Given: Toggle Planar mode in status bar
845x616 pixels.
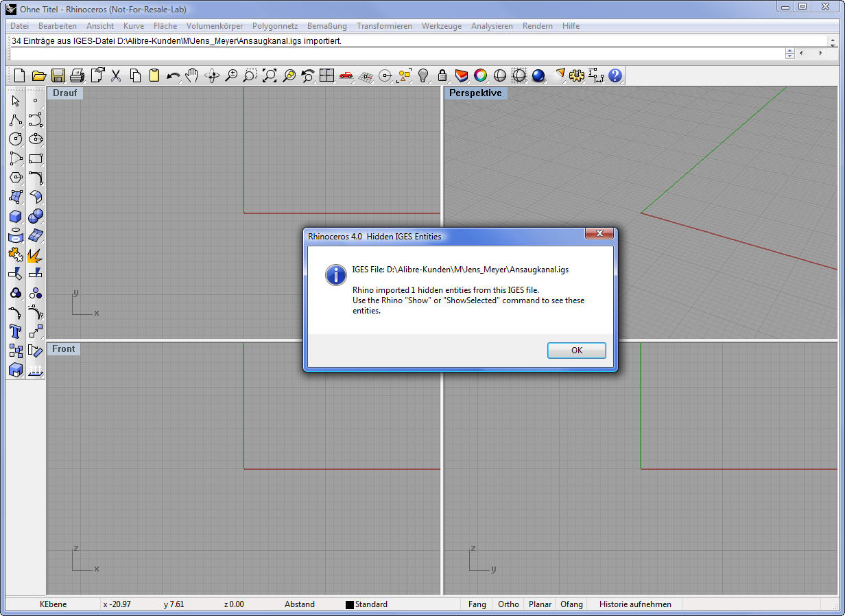Looking at the screenshot, I should (540, 604).
